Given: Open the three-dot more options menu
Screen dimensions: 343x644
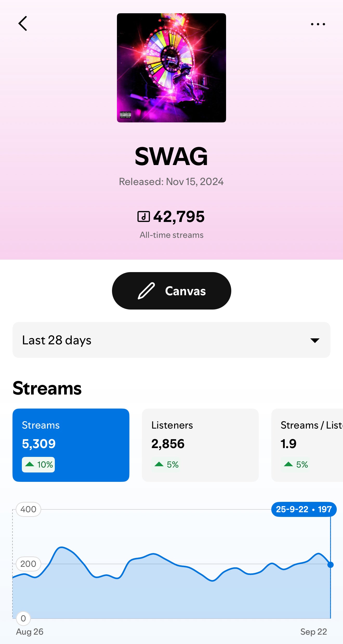Looking at the screenshot, I should (318, 24).
